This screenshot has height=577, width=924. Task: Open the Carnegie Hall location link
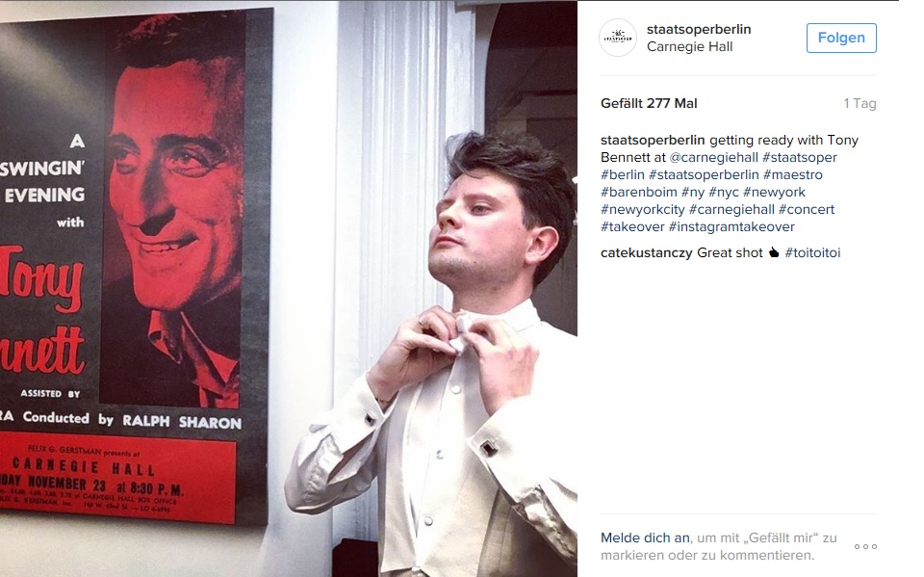[x=689, y=46]
